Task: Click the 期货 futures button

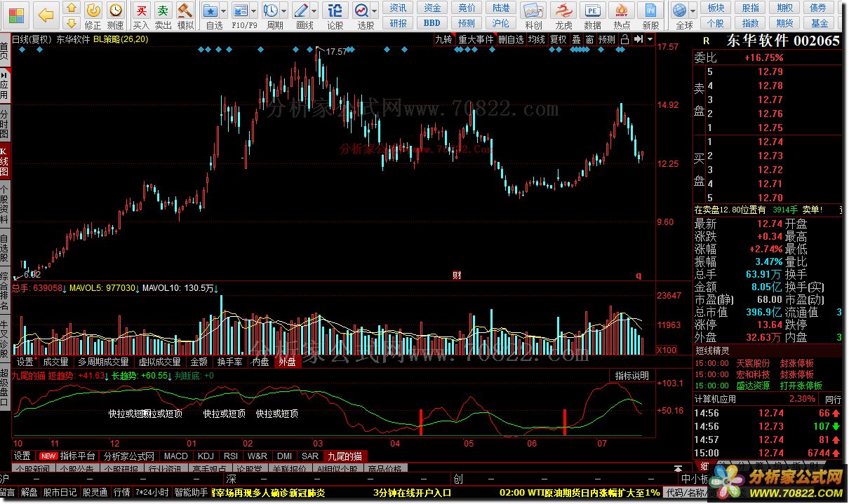Action: [x=785, y=22]
